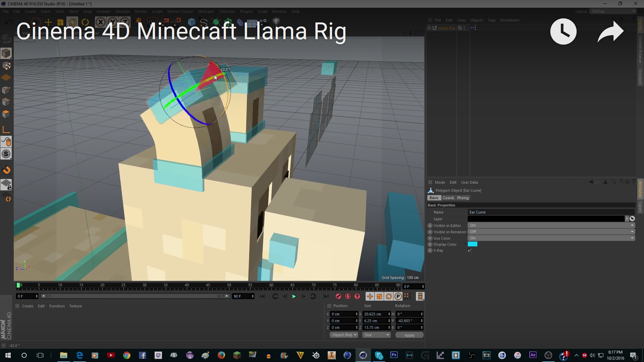Click the Apply button
Image resolution: width=644 pixels, height=362 pixels.
click(x=409, y=335)
